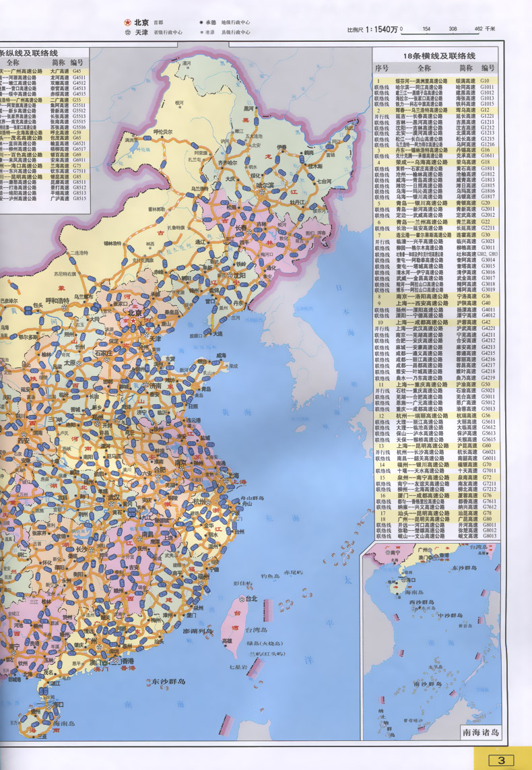Click the G8515 code in the left table
Image resolution: width=532 pixels, height=770 pixels.
pos(79,198)
